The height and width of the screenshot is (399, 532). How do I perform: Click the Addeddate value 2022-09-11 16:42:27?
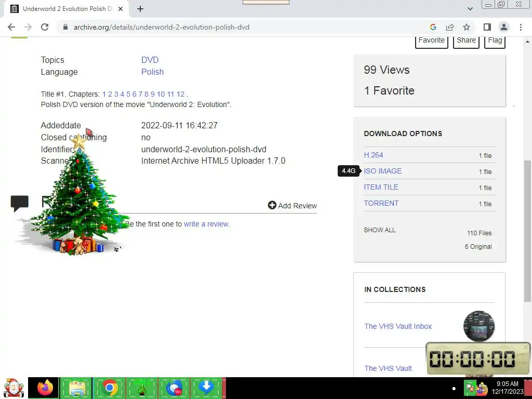coord(179,125)
